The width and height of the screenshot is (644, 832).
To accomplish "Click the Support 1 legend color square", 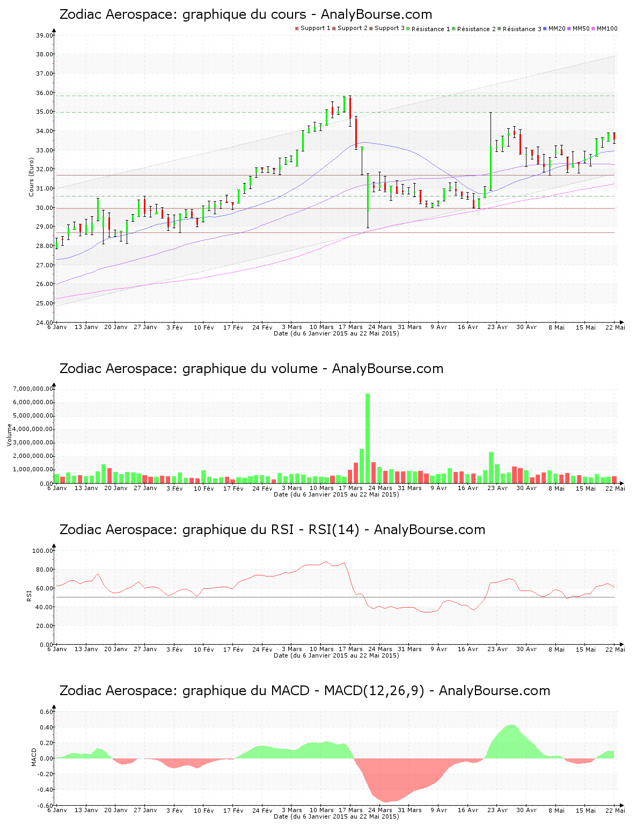I will [x=297, y=28].
